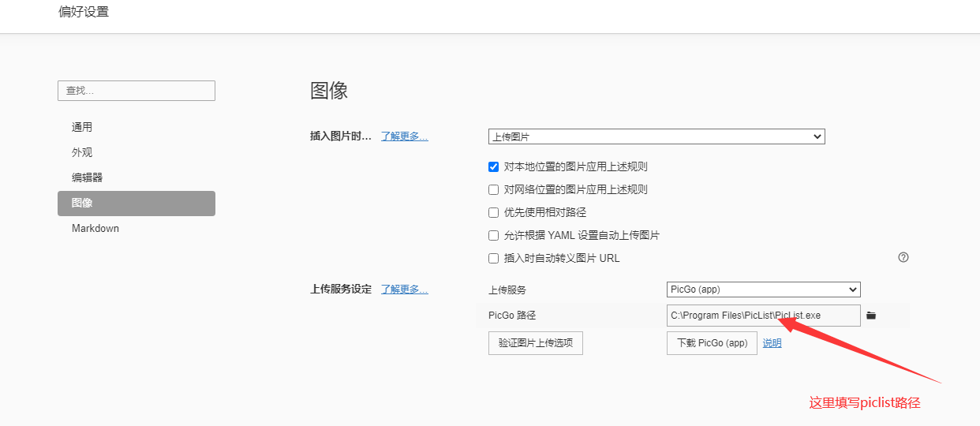This screenshot has height=426, width=980.
Task: Click 了解更多 link beside 上传服务设定
Action: (x=404, y=289)
